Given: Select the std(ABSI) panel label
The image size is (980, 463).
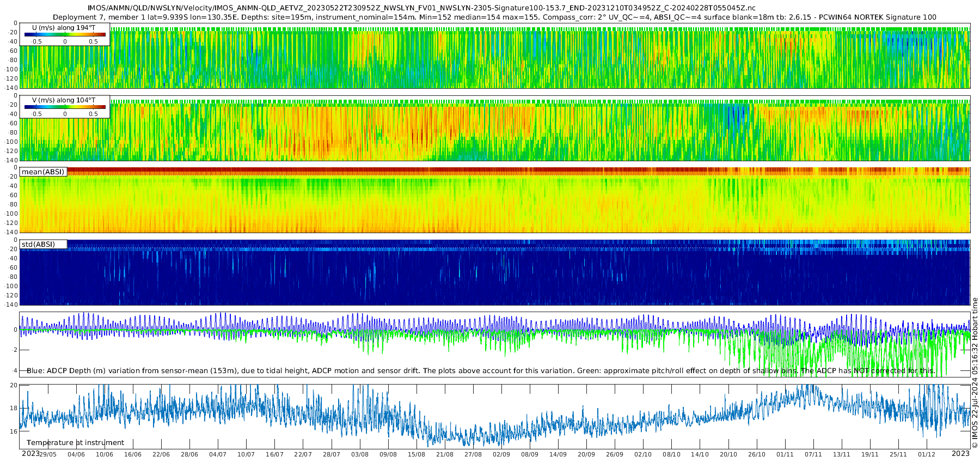Looking at the screenshot, I should coord(38,244).
